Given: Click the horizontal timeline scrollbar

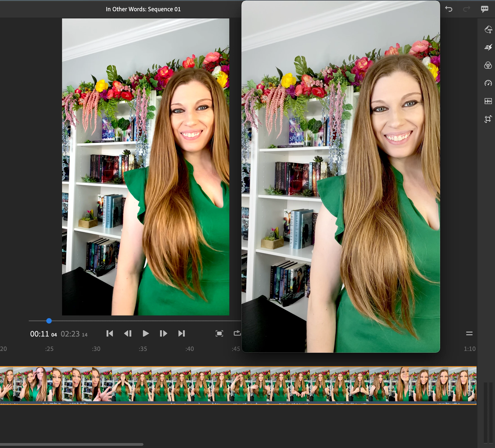Looking at the screenshot, I should point(71,444).
